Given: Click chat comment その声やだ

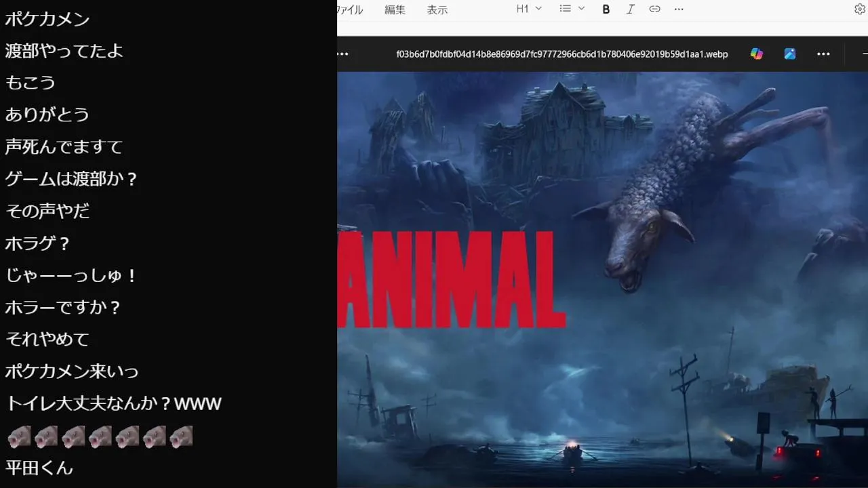Looking at the screenshot, I should pyautogui.click(x=47, y=211).
